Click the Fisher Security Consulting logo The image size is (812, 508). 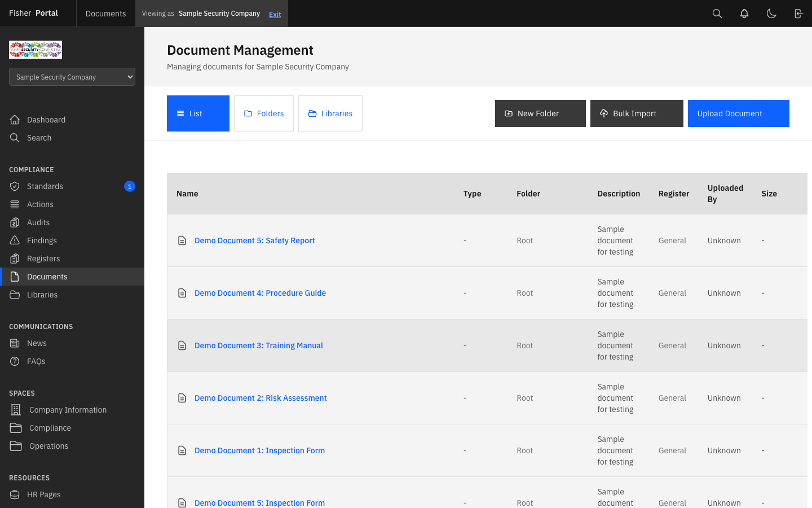[x=35, y=49]
